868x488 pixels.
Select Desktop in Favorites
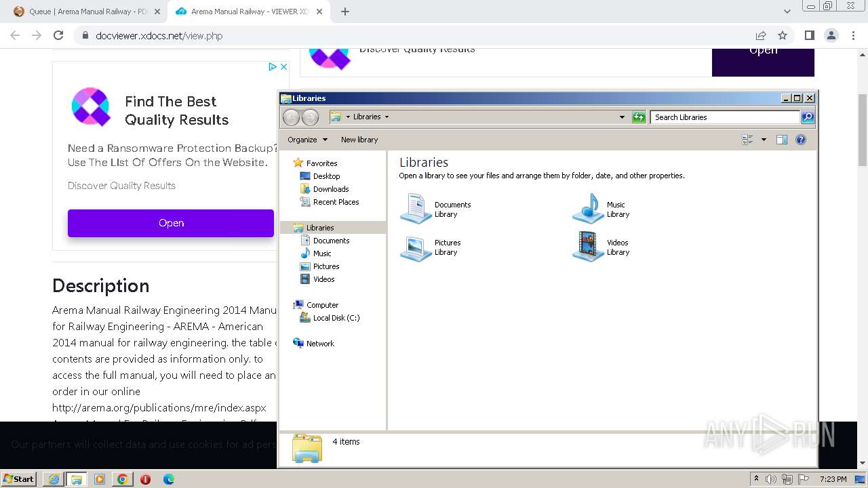pos(326,176)
